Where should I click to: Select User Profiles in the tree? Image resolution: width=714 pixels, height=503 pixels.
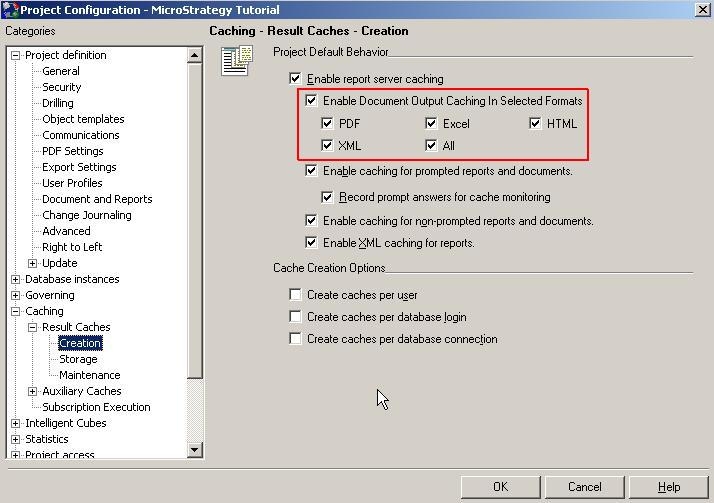pos(72,183)
